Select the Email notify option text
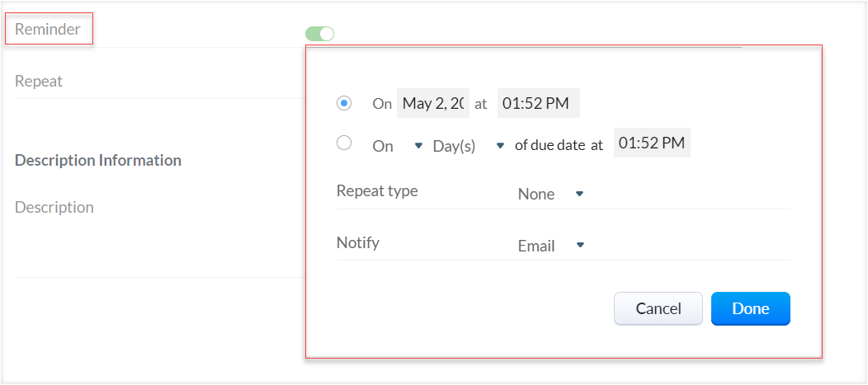This screenshot has width=868, height=385. pos(536,246)
